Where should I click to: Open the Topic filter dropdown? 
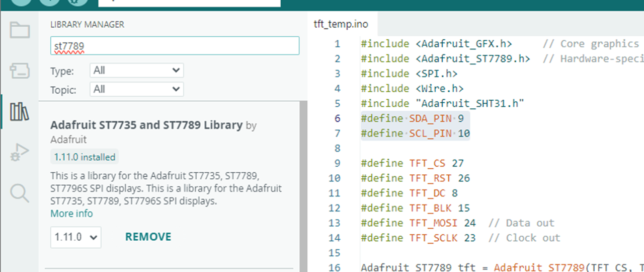coord(137,89)
